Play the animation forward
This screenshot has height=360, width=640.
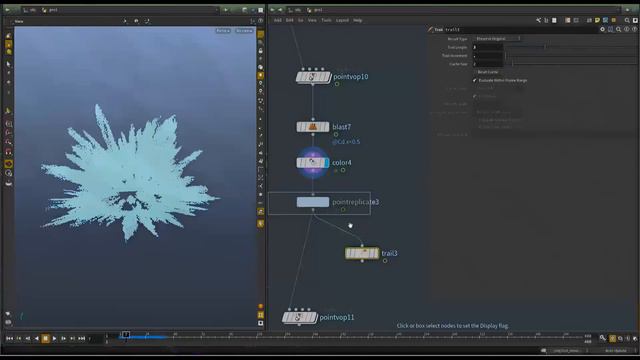[x=54, y=338]
